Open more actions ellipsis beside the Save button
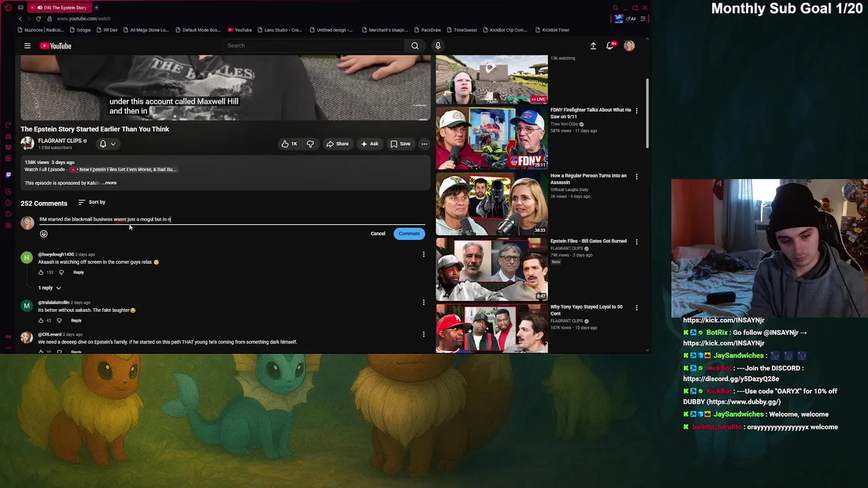This screenshot has width=868, height=488. [x=425, y=144]
